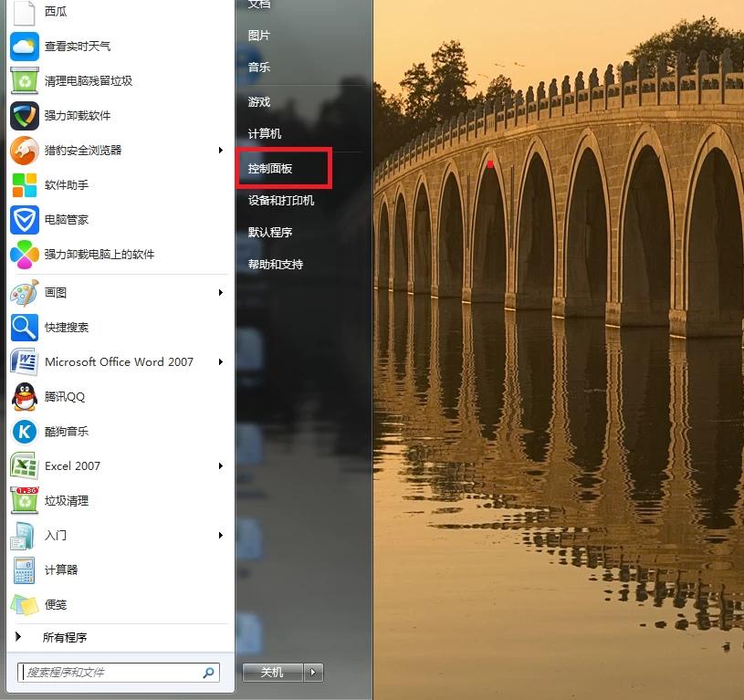Open the shutdown options arrow beside 关机
The width and height of the screenshot is (744, 700).
(313, 672)
